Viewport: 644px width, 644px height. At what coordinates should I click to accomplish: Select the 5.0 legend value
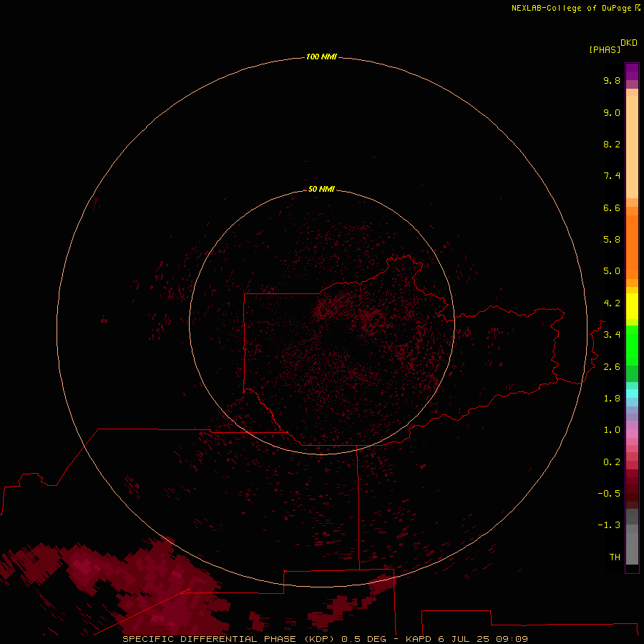click(x=612, y=271)
